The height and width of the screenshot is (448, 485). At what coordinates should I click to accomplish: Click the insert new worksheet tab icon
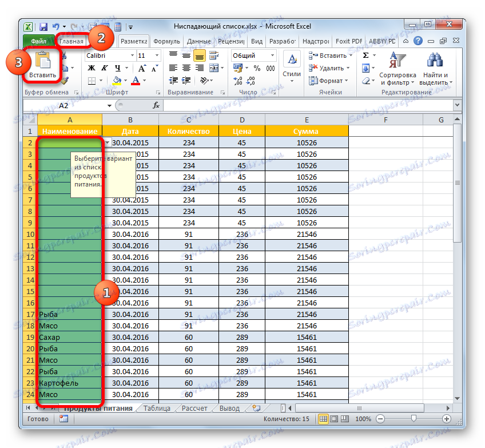tap(256, 408)
